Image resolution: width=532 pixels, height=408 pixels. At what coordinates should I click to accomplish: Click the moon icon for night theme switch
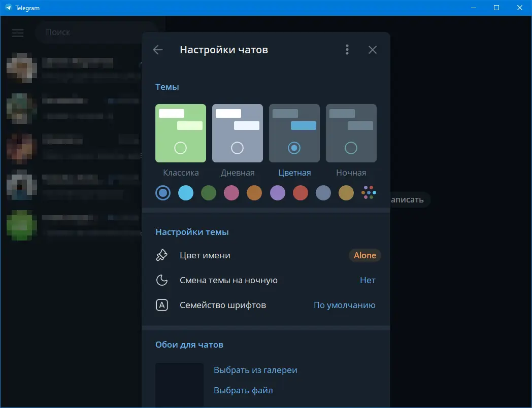point(161,280)
